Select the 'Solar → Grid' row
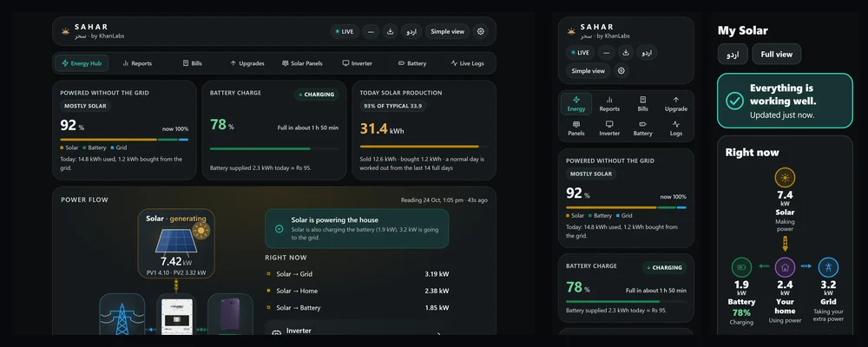The image size is (868, 347). coord(357,274)
